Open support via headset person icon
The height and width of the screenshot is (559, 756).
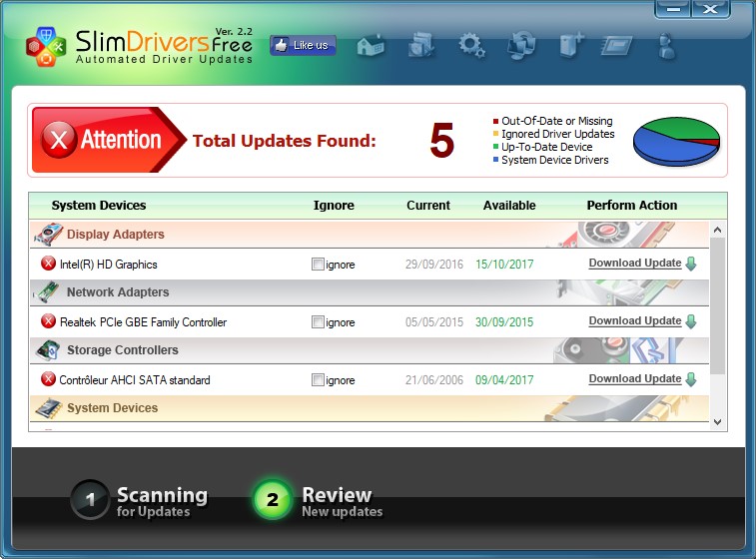tap(667, 45)
